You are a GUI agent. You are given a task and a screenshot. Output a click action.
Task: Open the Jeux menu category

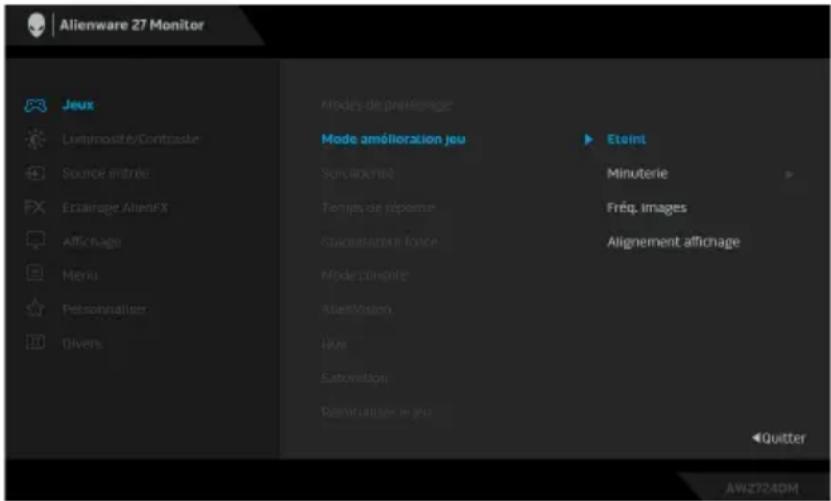click(78, 105)
